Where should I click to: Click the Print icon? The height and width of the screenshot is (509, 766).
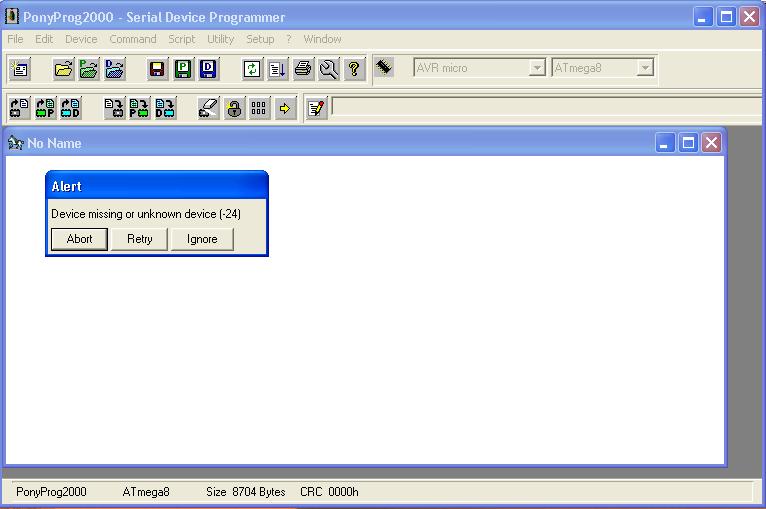pos(303,69)
